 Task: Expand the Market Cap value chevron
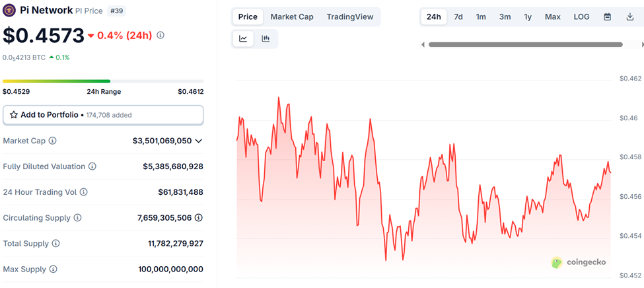(x=199, y=141)
